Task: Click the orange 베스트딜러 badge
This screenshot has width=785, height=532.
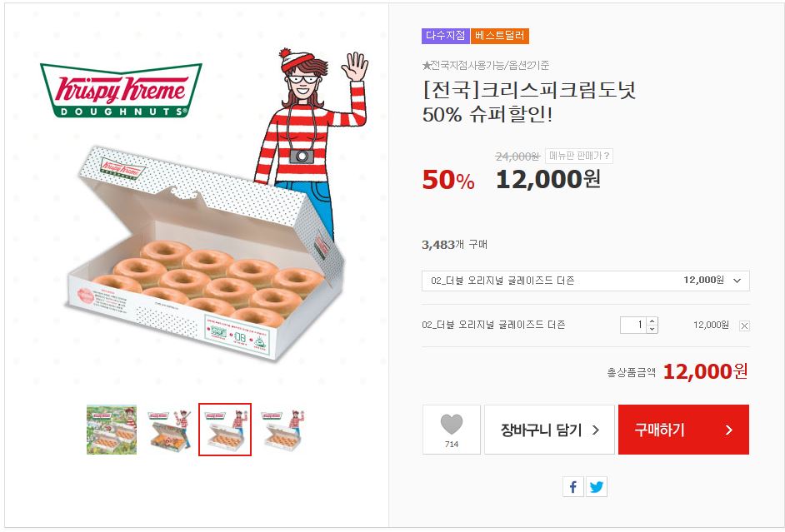Action: point(500,36)
